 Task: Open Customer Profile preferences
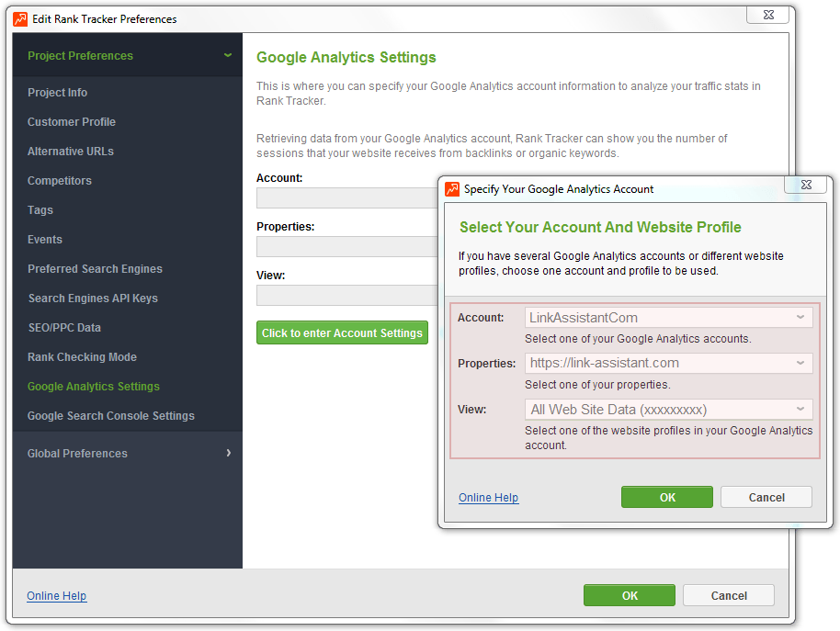pyautogui.click(x=72, y=122)
